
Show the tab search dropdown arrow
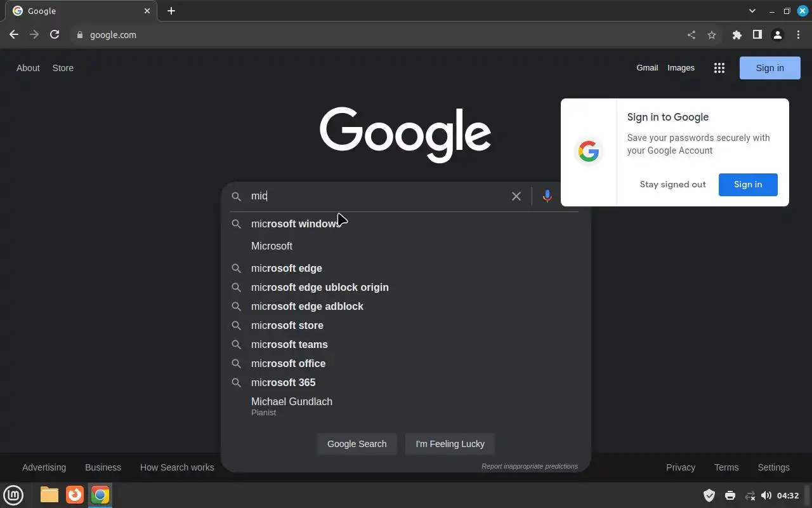pos(752,11)
